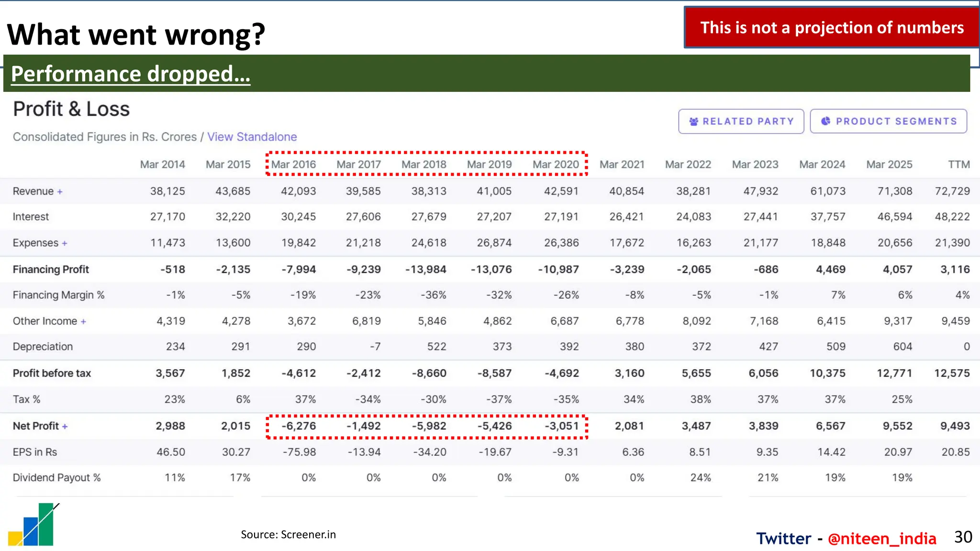980x551 pixels.
Task: Click the @niteen_india Twitter handle
Action: pos(882,539)
